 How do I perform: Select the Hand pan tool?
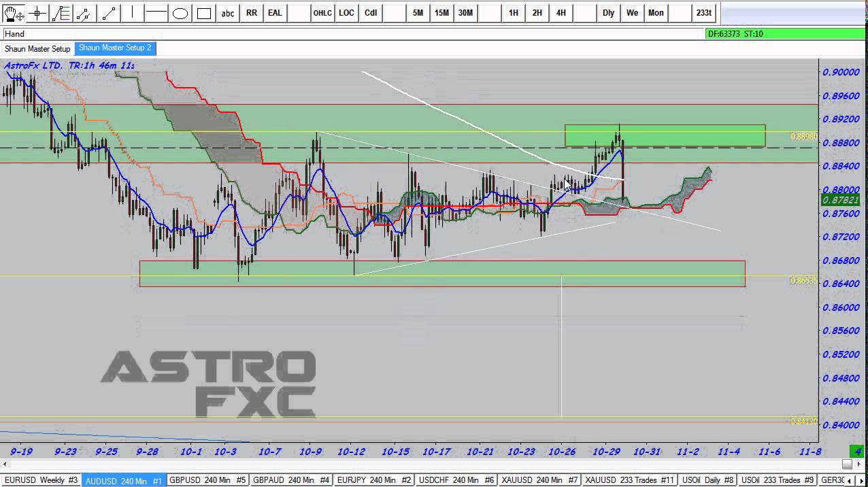click(14, 13)
